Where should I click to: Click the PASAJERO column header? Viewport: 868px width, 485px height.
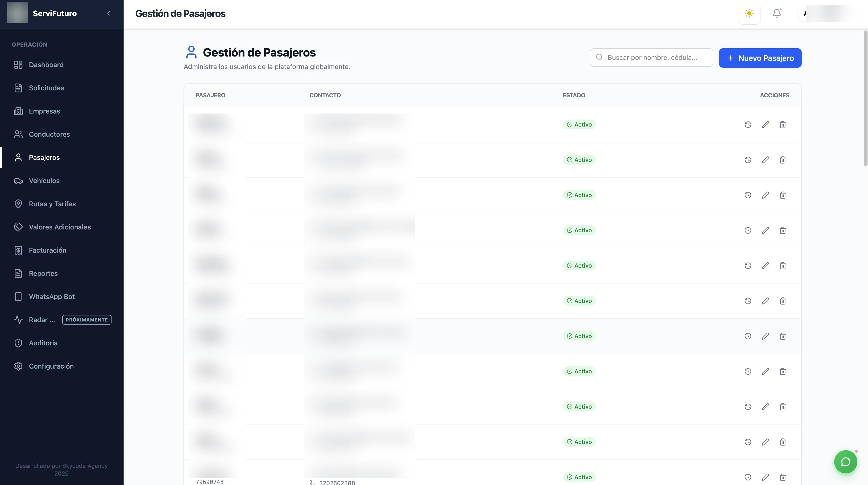pos(210,95)
